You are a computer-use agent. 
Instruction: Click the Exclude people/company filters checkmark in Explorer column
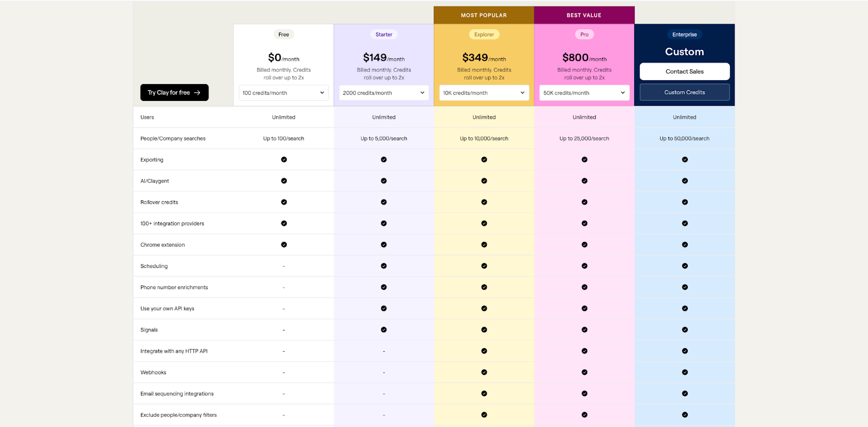point(484,415)
